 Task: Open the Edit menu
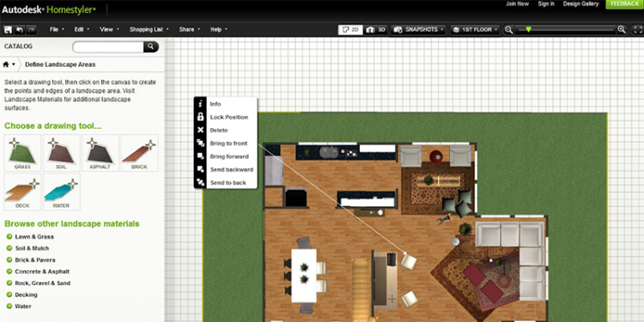pyautogui.click(x=82, y=29)
